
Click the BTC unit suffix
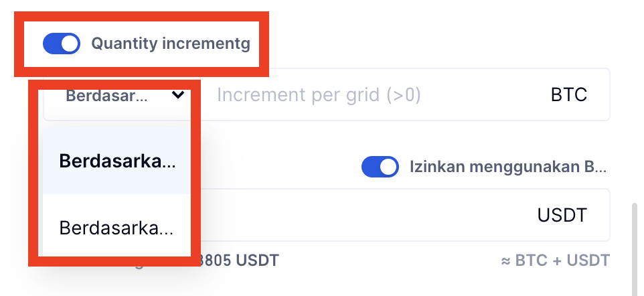[x=568, y=95]
